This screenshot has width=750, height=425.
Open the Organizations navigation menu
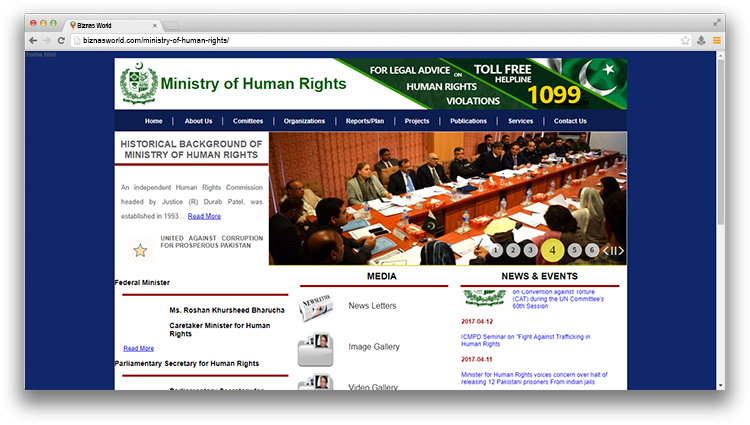304,121
